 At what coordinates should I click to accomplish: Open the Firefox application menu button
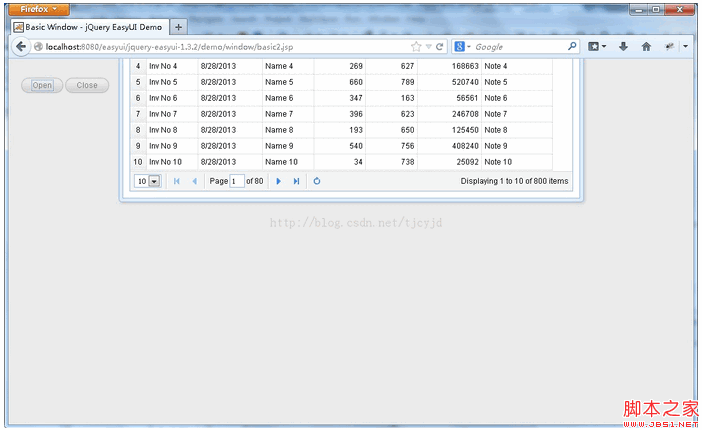coord(39,9)
